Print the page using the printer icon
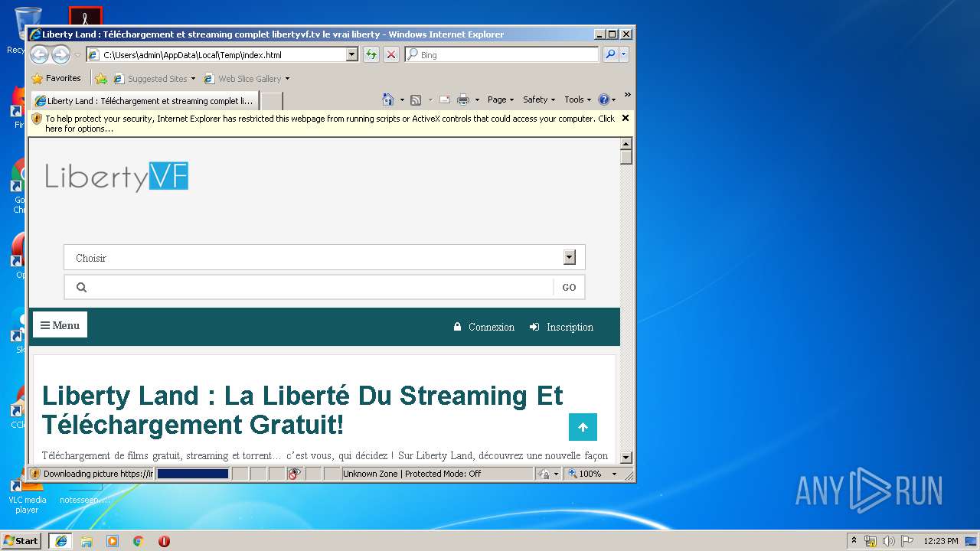 (x=463, y=99)
